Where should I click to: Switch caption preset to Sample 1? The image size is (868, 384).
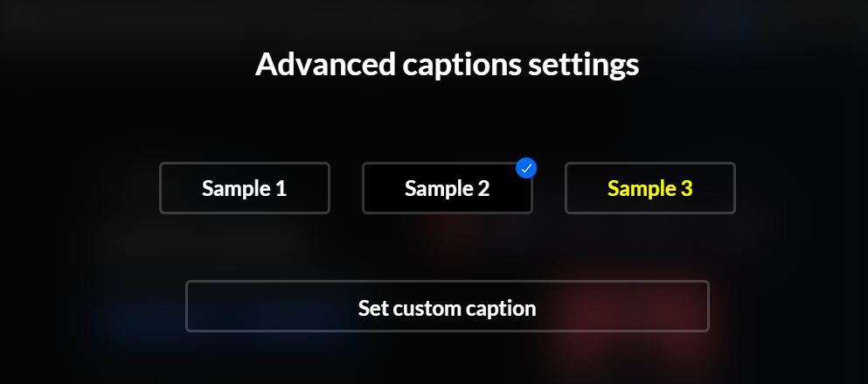pos(245,188)
